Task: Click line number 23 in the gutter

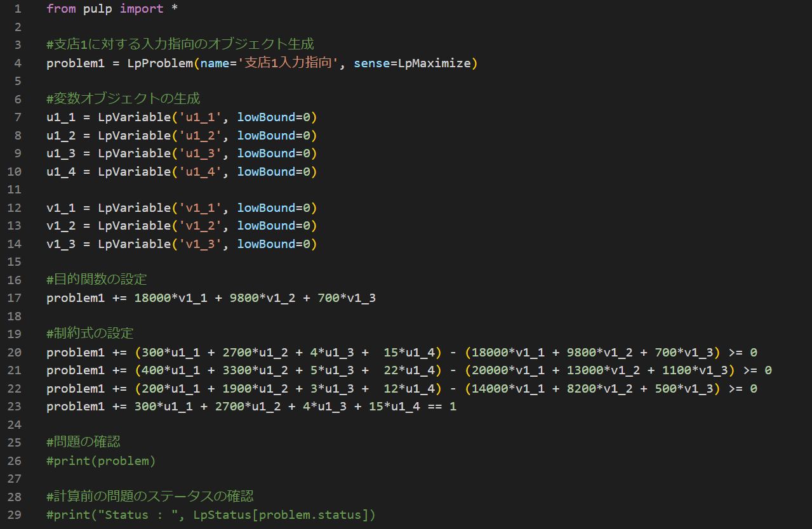Action: [15, 406]
